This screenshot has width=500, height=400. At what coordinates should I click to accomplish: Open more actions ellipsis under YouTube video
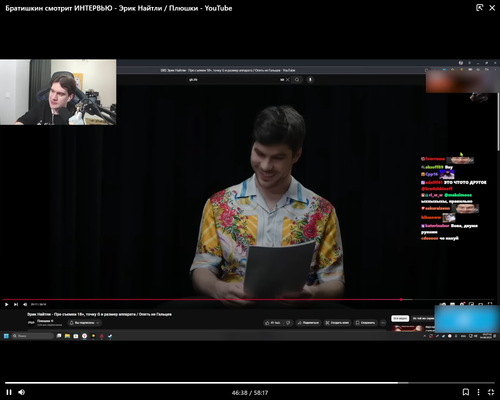click(383, 323)
